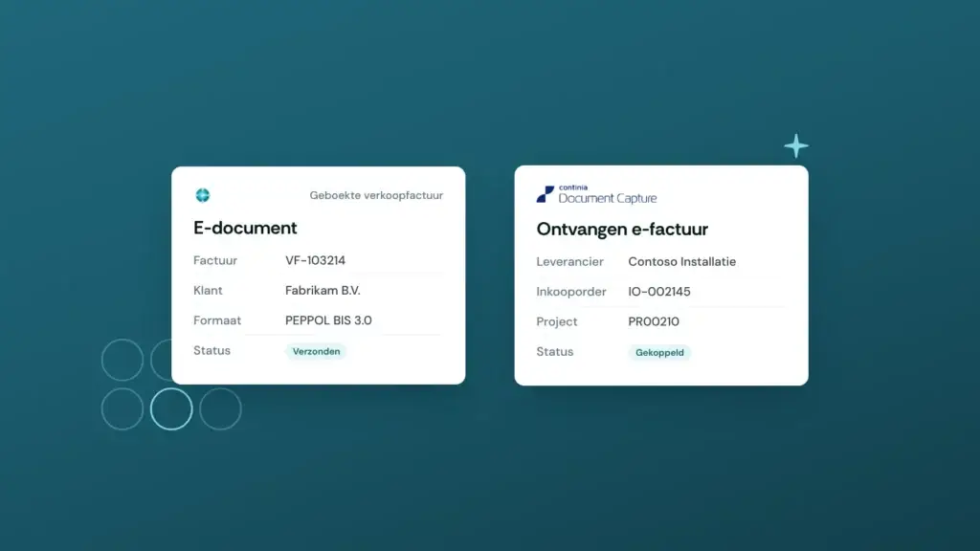Click the "Geboekte verkoopfactuur" label
The image size is (980, 551).
pyautogui.click(x=376, y=195)
